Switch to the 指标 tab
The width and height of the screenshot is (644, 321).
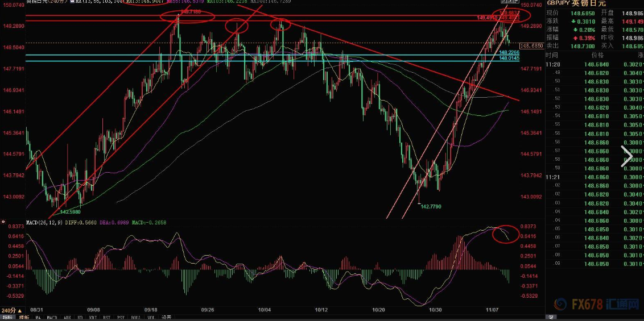8,318
